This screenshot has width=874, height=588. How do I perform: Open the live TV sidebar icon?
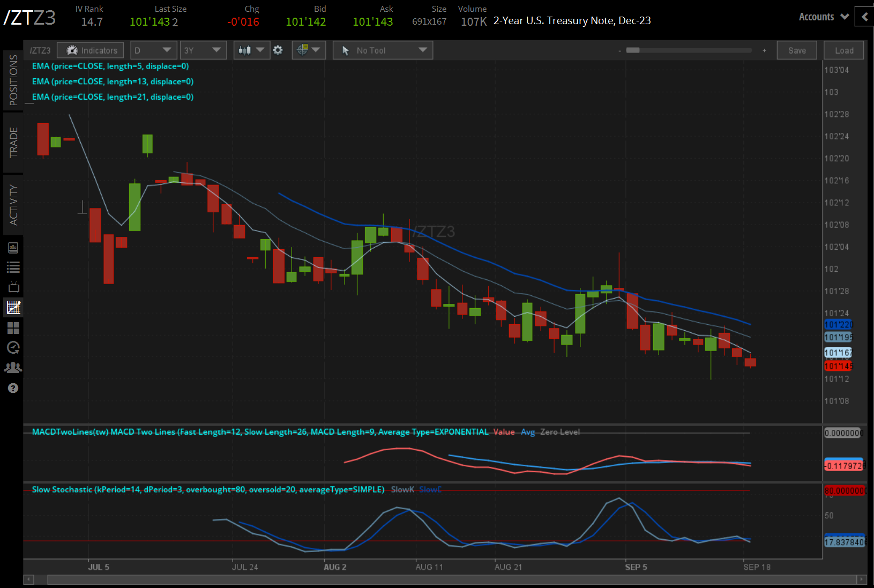tap(13, 287)
